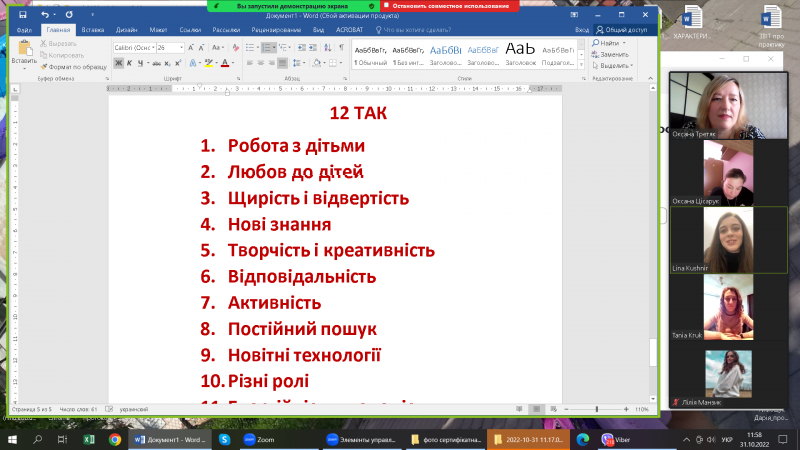
Task: Click the zoom slider in Word status bar
Action: 596,409
